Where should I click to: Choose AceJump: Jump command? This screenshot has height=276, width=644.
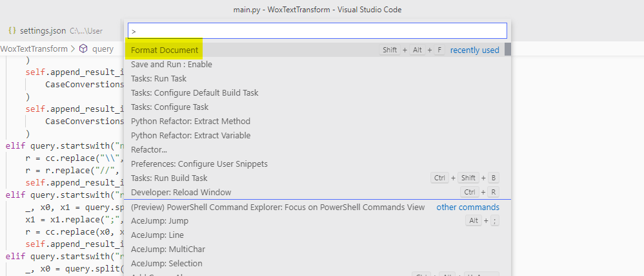pyautogui.click(x=159, y=221)
